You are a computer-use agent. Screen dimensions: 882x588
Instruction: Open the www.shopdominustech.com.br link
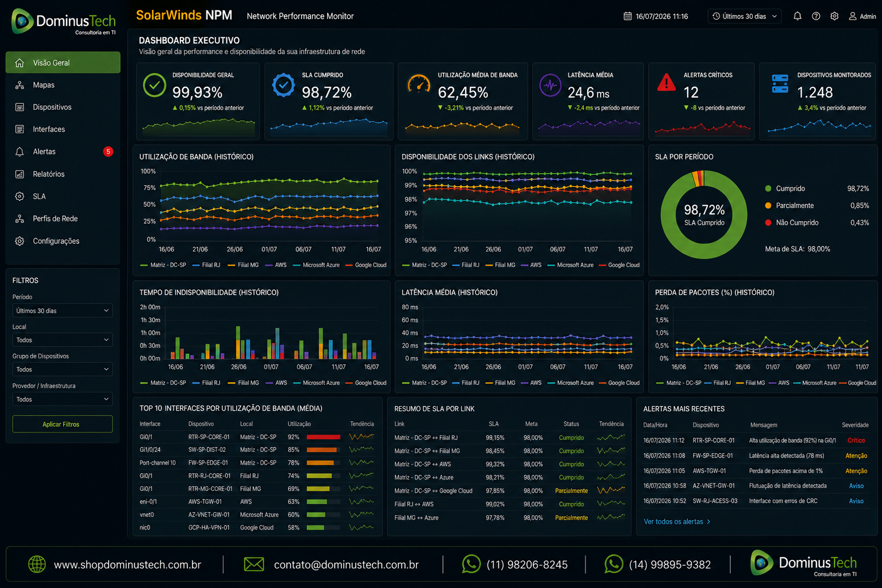128,564
